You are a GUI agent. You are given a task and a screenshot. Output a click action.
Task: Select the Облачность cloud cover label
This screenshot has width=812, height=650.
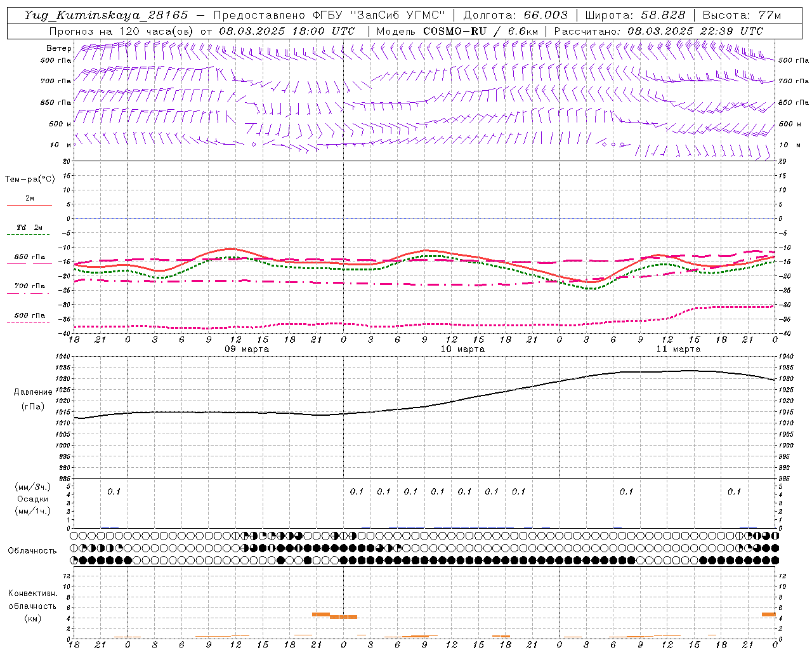(33, 551)
